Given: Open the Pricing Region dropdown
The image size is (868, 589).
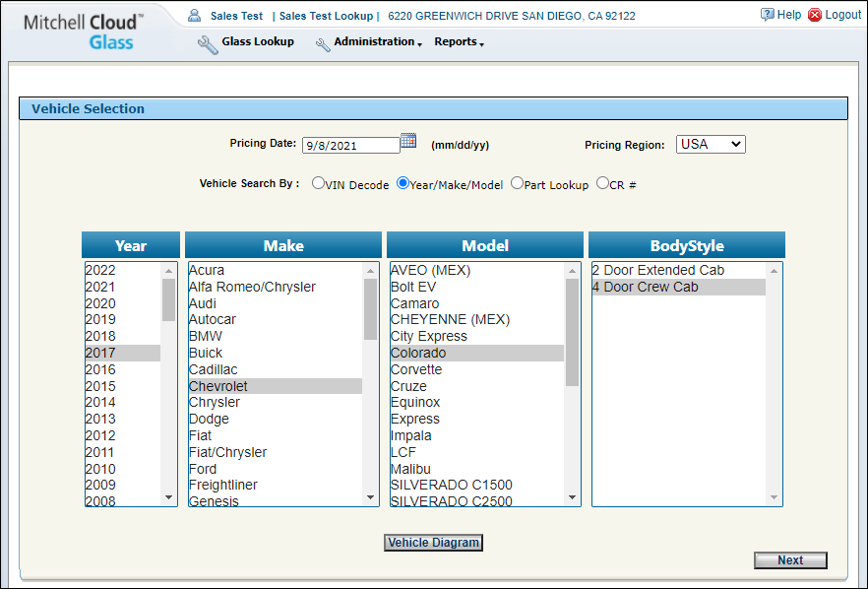Looking at the screenshot, I should point(711,144).
